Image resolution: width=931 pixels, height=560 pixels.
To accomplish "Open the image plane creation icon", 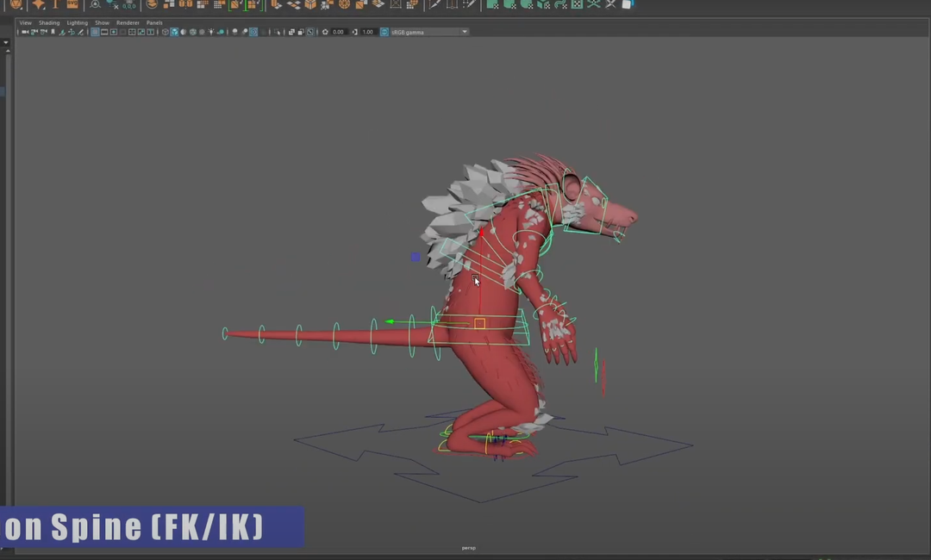I will 61,32.
